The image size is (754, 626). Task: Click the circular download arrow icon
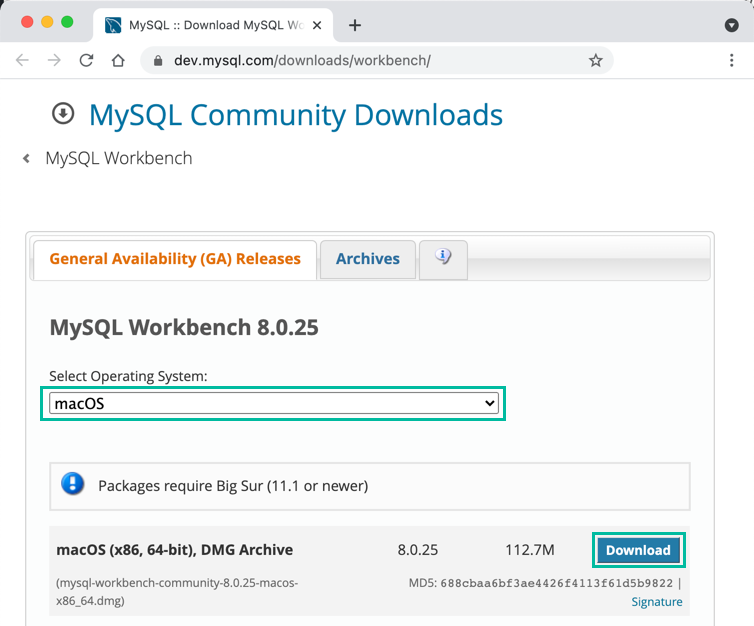pyautogui.click(x=63, y=114)
